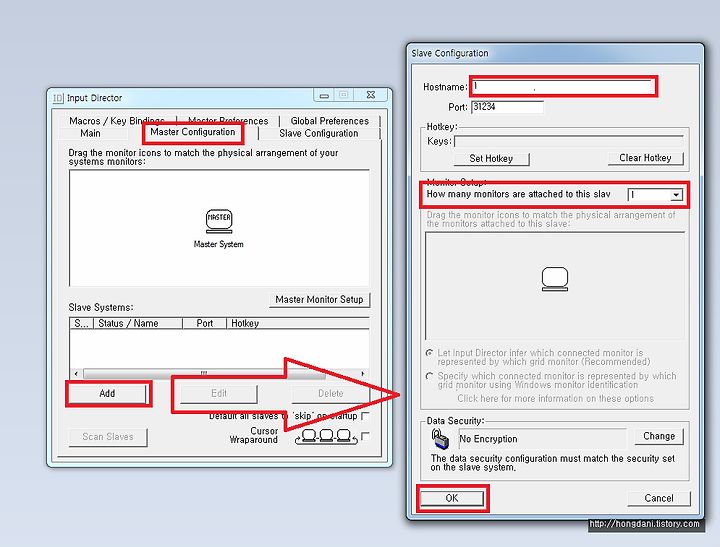Select Let Input Director infer monitor option
The width and height of the screenshot is (720, 547).
pyautogui.click(x=429, y=353)
